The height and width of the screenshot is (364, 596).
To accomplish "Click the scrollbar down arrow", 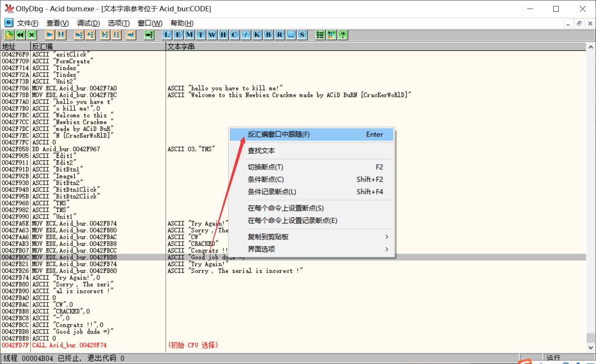I will pos(591,348).
